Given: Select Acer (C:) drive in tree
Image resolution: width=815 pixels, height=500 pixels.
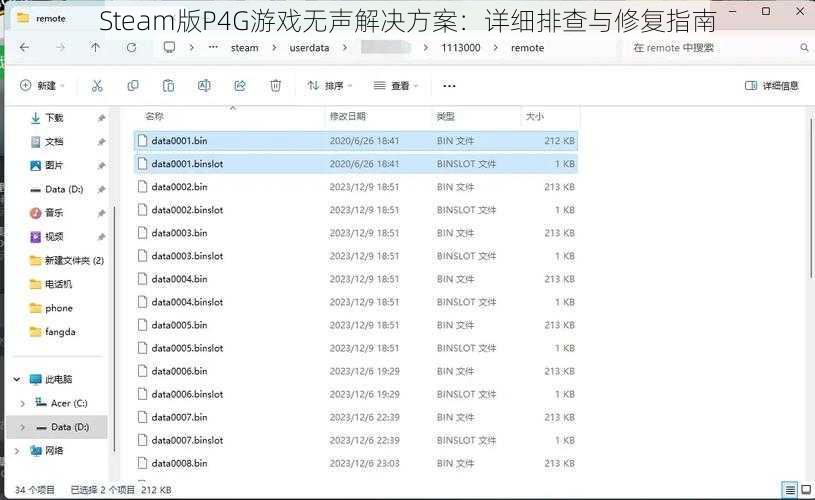Looking at the screenshot, I should coord(61,403).
